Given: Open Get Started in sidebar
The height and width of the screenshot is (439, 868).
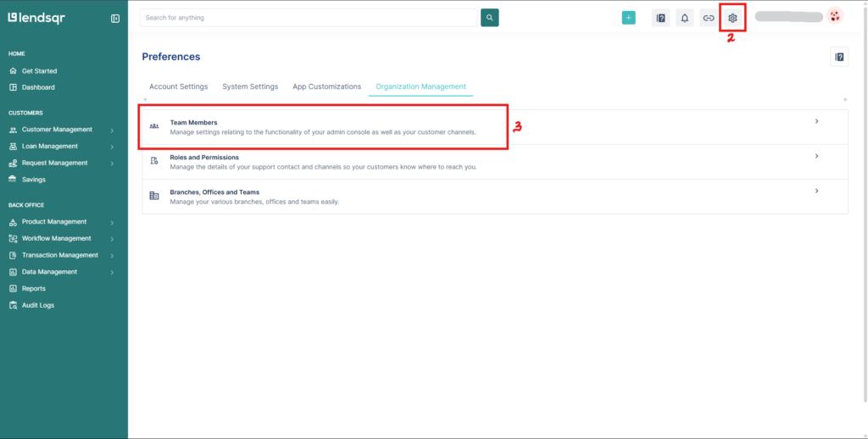Looking at the screenshot, I should coord(39,71).
